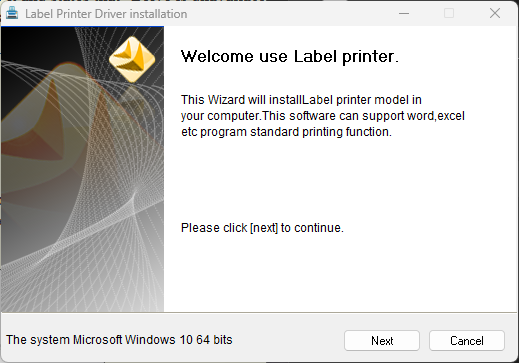The width and height of the screenshot is (519, 363).
Task: Click the wizard description paragraph
Action: click(323, 116)
